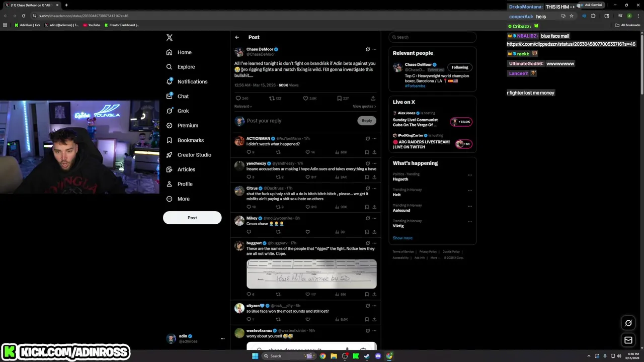The width and height of the screenshot is (644, 362).
Task: Click the X Search box
Action: [x=432, y=37]
